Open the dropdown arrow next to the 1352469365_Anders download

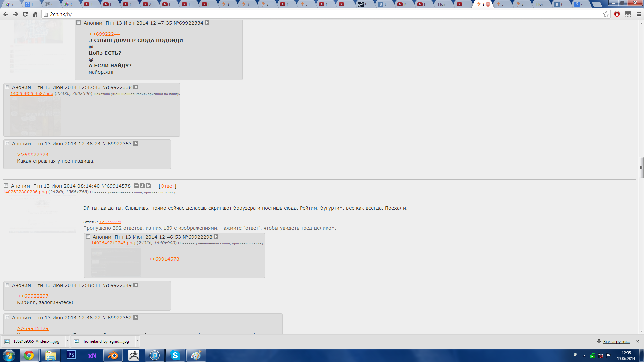[x=67, y=340]
